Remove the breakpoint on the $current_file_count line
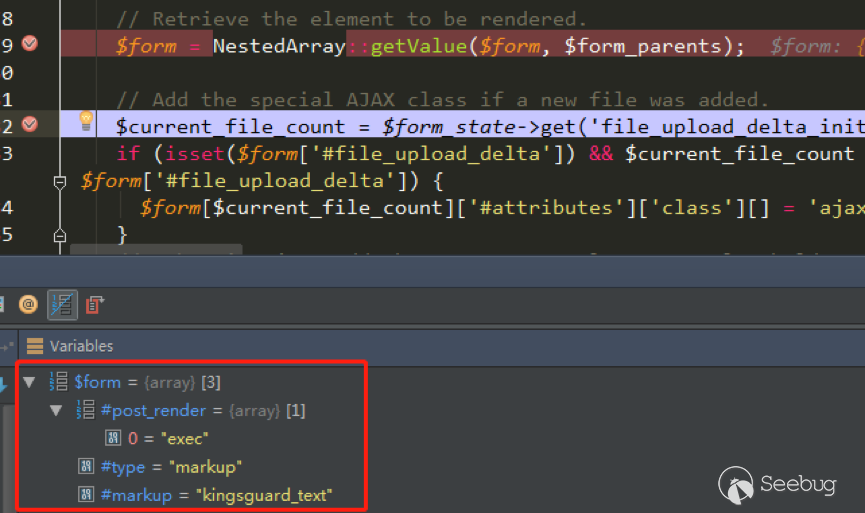Viewport: 865px width, 513px height. click(x=29, y=124)
